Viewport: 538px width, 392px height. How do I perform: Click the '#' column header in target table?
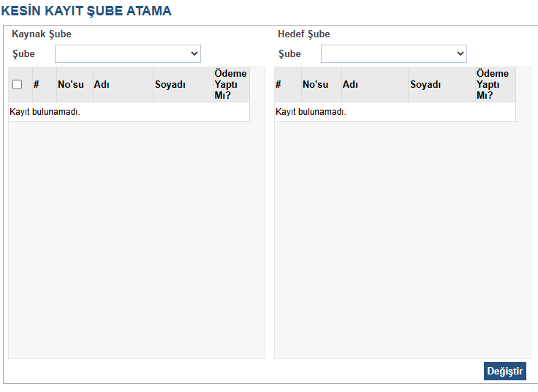(279, 84)
